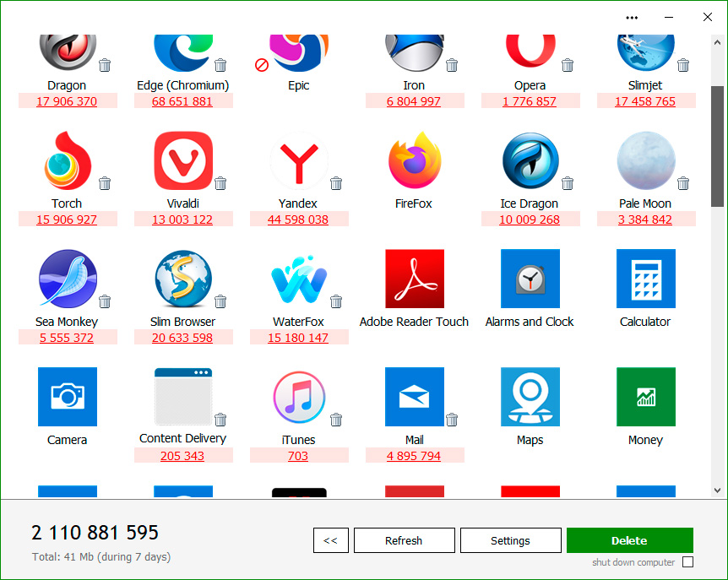Click the Vivaldi browser icon
Screen dimensions: 728x580
tap(182, 161)
